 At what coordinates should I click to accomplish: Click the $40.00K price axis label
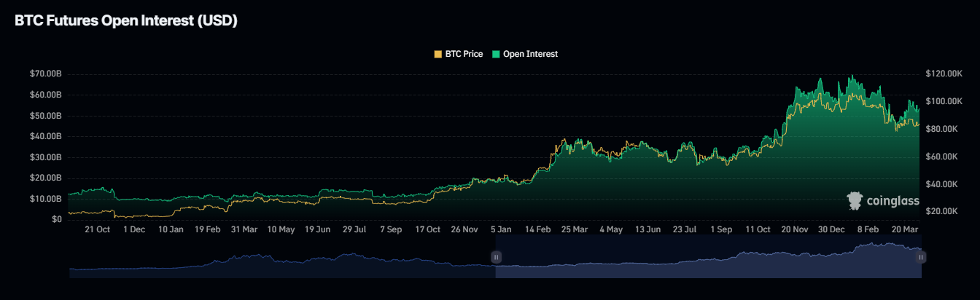[x=941, y=184]
